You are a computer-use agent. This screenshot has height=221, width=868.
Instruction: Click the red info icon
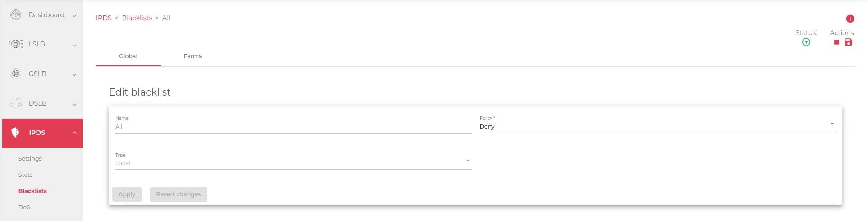click(850, 18)
